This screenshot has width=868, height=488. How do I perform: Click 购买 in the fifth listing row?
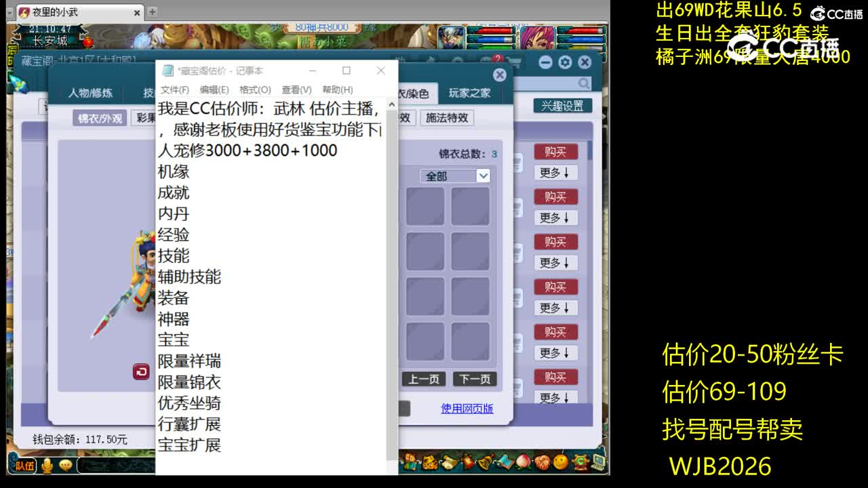(555, 332)
